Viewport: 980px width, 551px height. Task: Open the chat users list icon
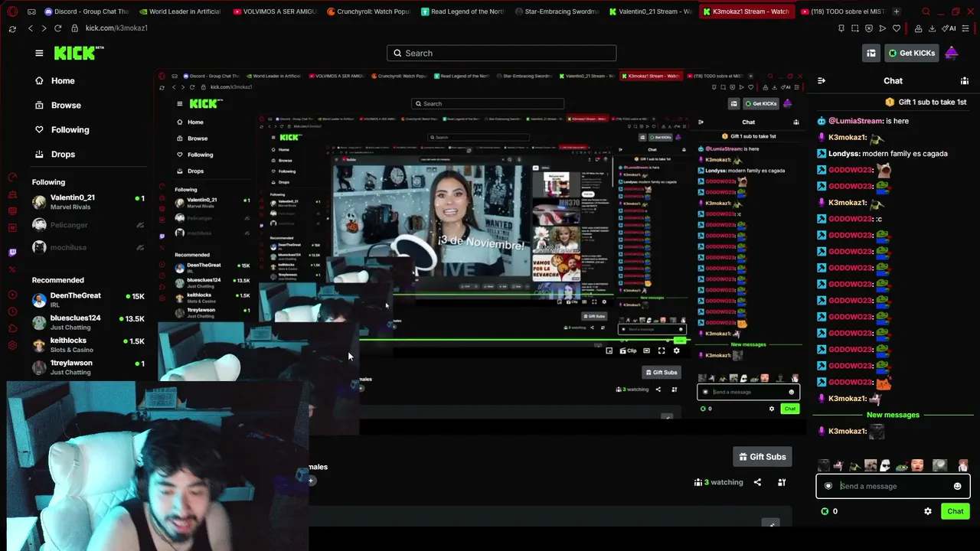[x=965, y=80]
